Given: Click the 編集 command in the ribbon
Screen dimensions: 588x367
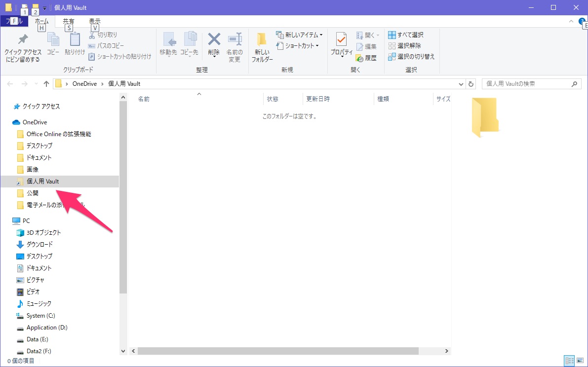Looking at the screenshot, I should [366, 46].
